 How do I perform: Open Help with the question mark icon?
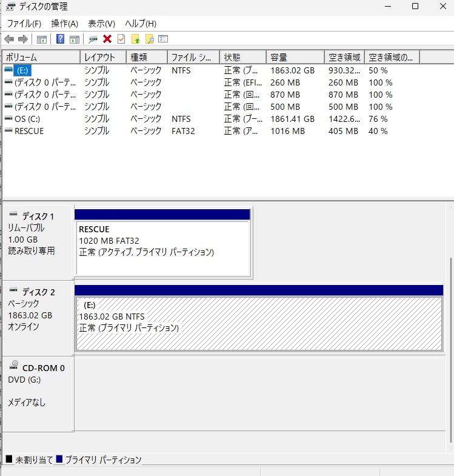(61, 39)
